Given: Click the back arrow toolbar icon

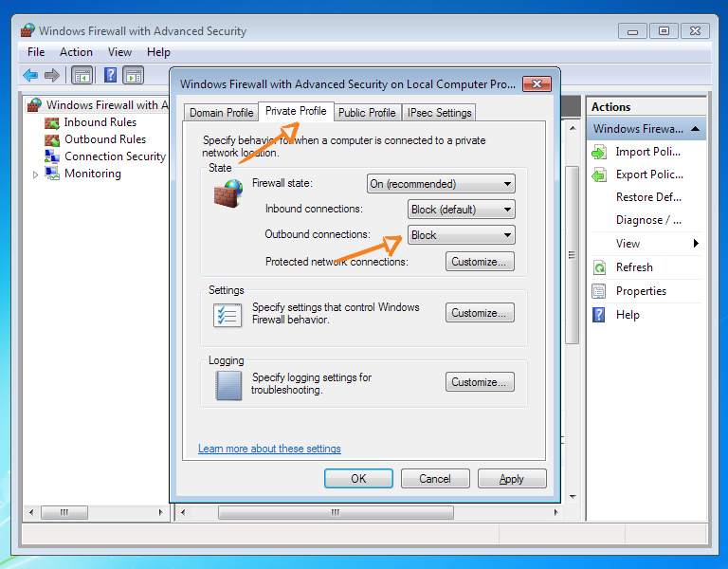Looking at the screenshot, I should pos(30,75).
